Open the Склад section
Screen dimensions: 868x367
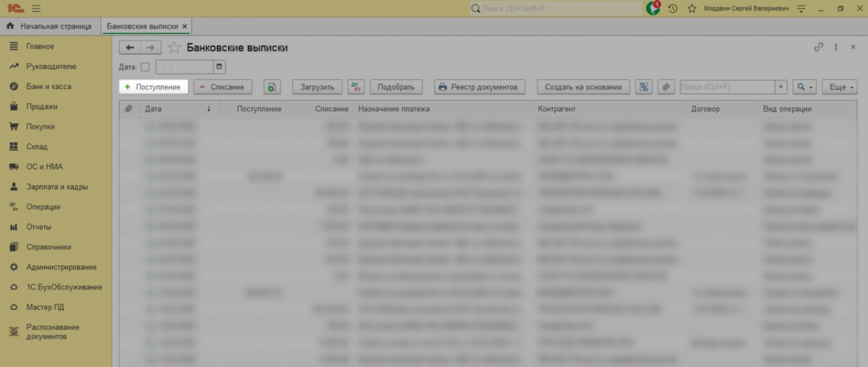[36, 147]
